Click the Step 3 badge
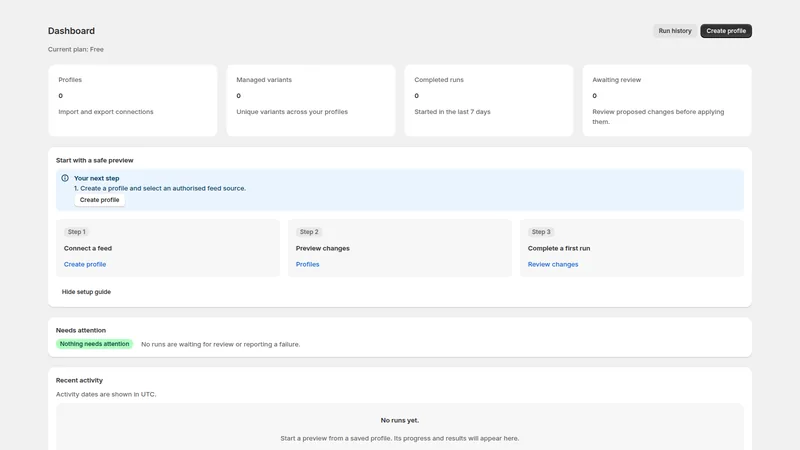 tap(541, 232)
